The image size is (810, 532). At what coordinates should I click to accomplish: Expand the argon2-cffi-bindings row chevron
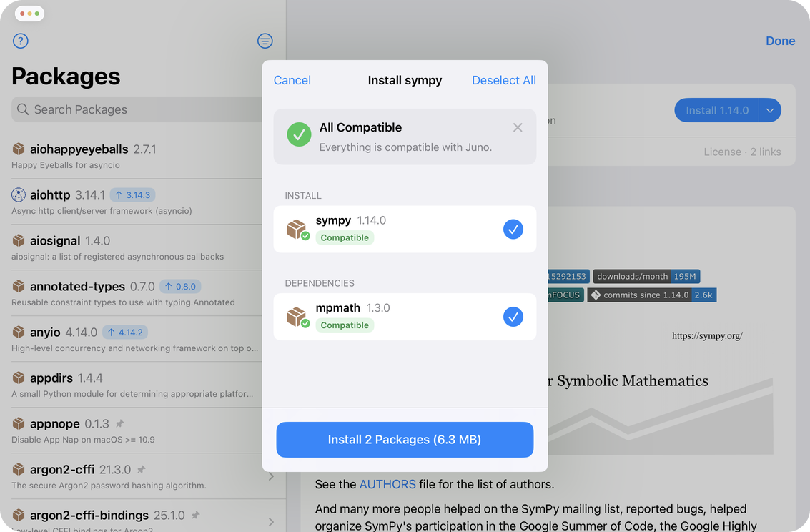(271, 522)
